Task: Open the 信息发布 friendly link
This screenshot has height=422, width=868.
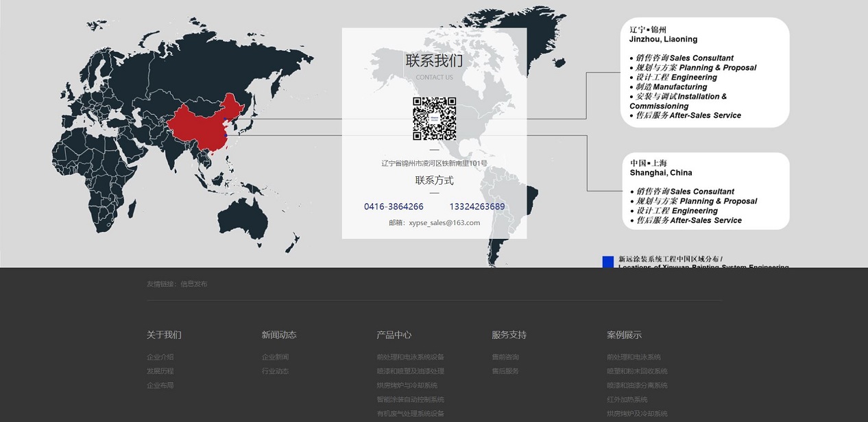Action: [x=194, y=284]
